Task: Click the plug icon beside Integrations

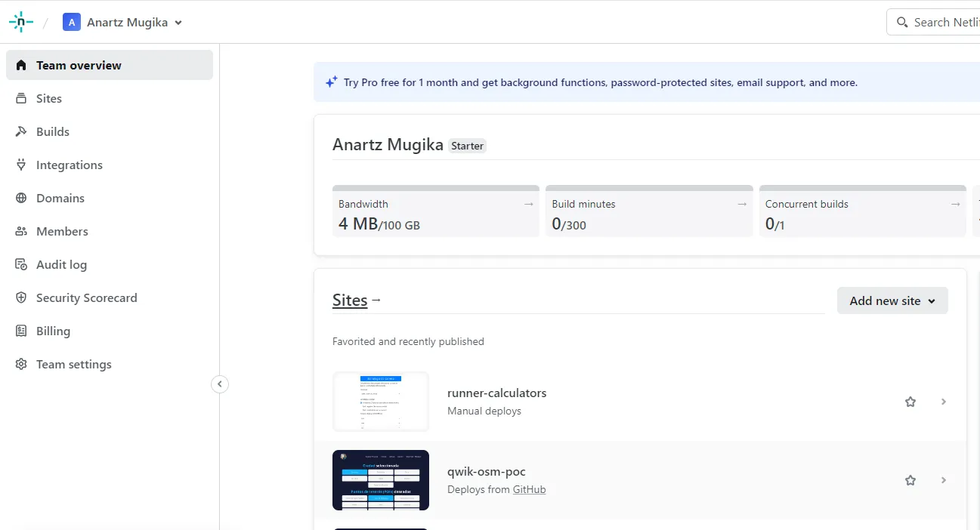Action: click(21, 165)
